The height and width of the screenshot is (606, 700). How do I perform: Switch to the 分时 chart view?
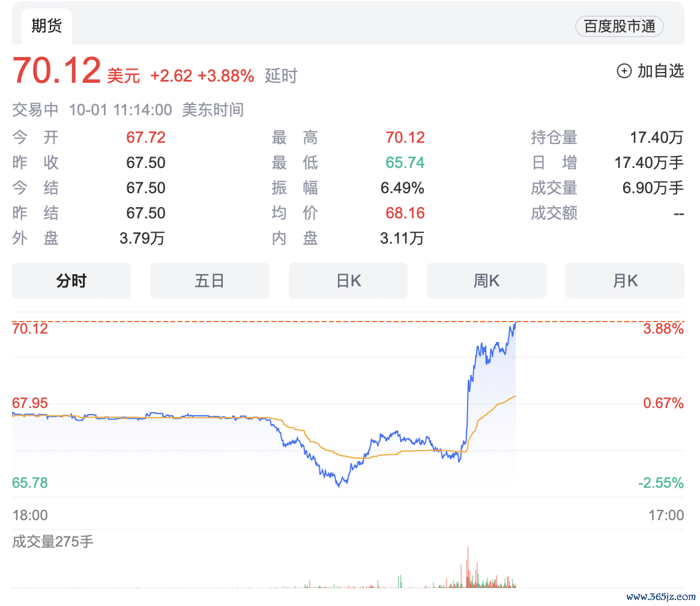tap(71, 281)
